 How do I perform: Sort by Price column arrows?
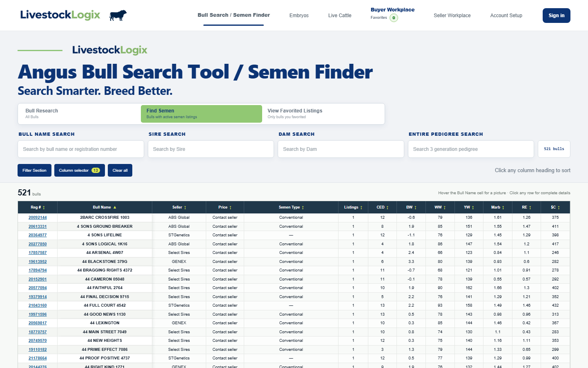tap(230, 208)
